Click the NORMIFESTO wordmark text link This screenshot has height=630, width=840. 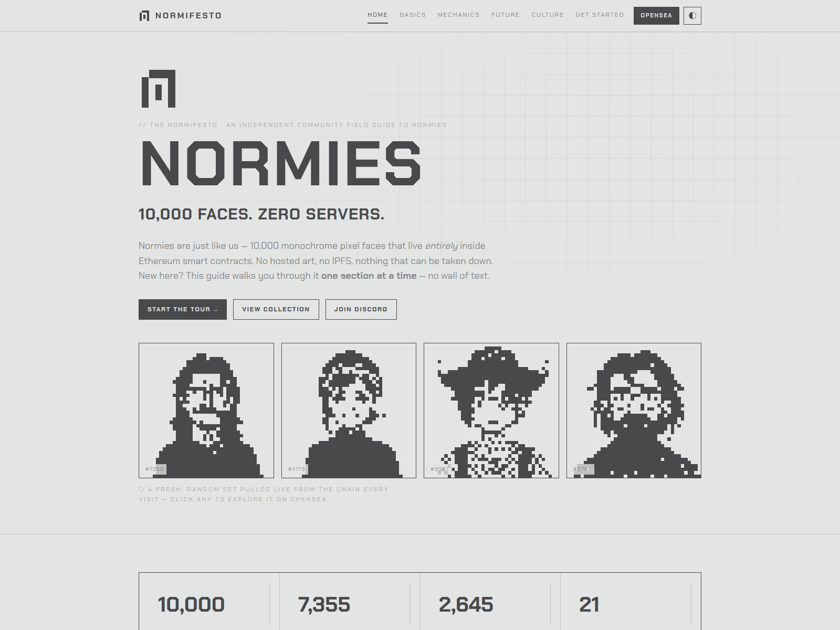[x=188, y=16]
